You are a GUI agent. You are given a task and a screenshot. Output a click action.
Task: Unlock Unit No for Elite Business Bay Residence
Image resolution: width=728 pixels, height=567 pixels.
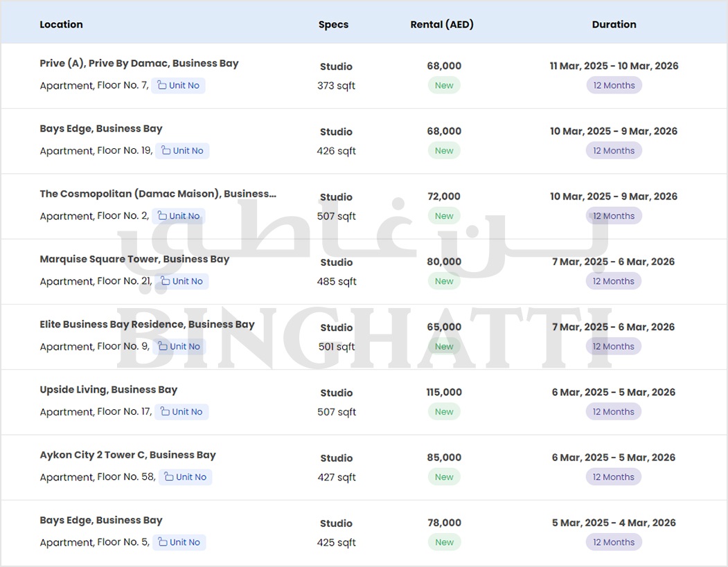[x=179, y=346]
